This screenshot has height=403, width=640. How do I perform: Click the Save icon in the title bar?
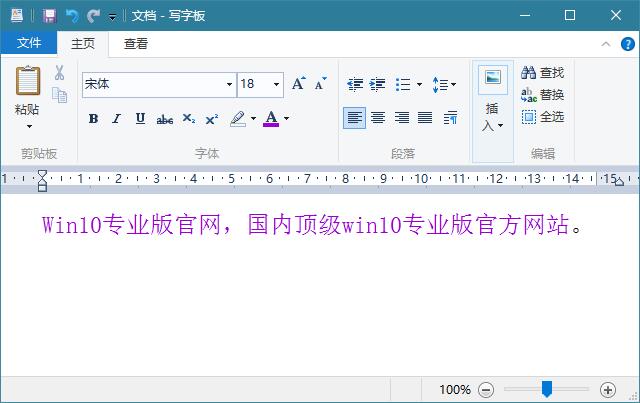(x=49, y=16)
